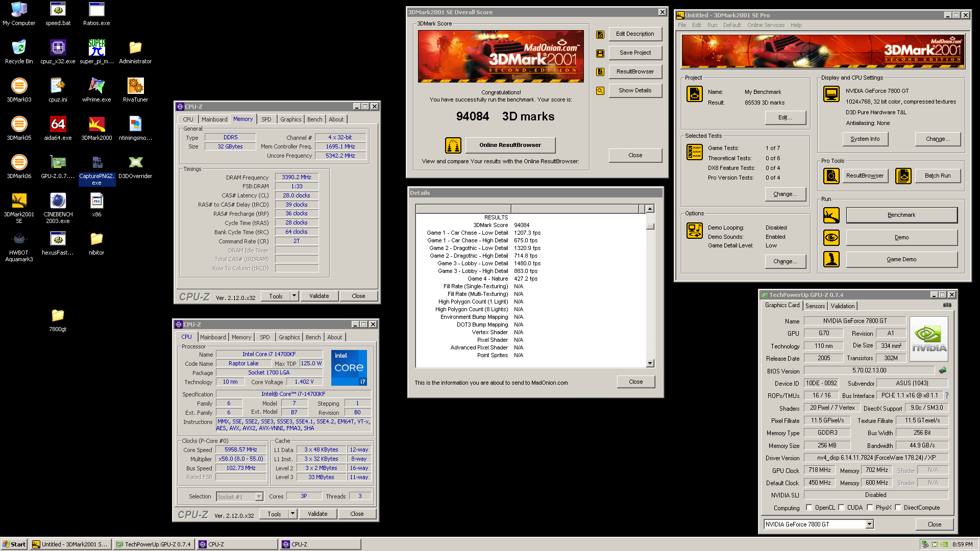This screenshot has height=551, width=980.
Task: Open Tools dropdown arrow in CPU tab CPU-Z window
Action: coord(292,514)
